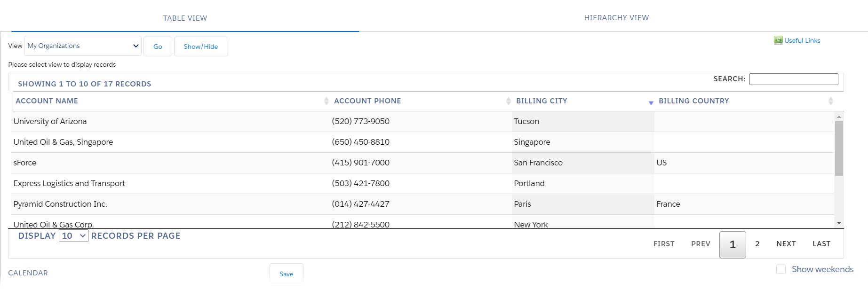This screenshot has height=289, width=868.
Task: Click Singapore billing city cell
Action: [x=583, y=142]
